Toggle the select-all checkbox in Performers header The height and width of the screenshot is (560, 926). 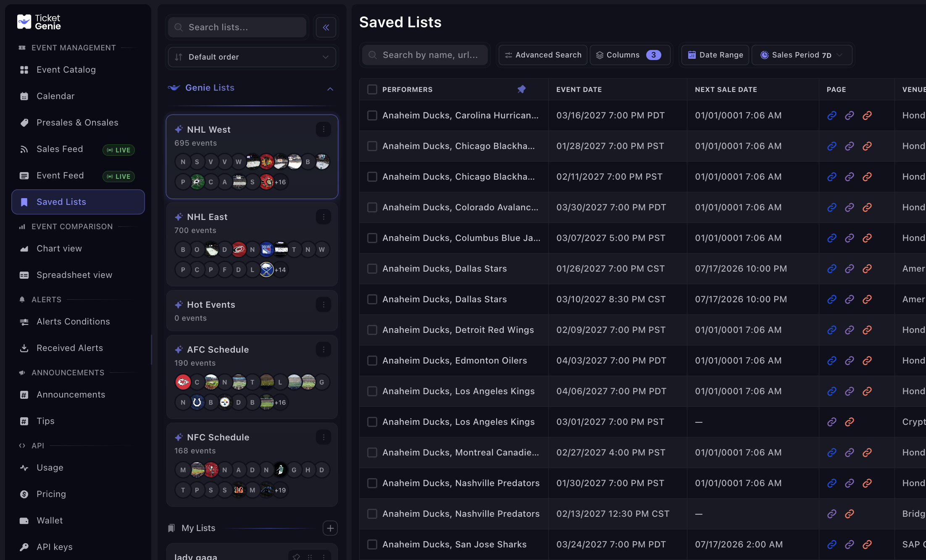tap(372, 89)
